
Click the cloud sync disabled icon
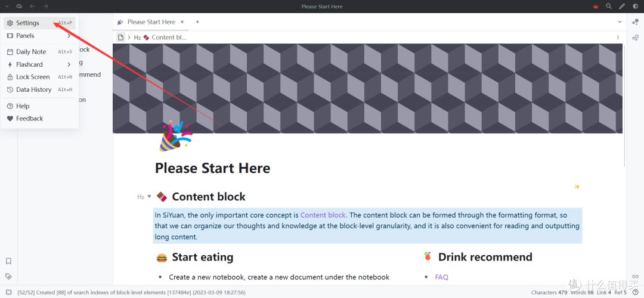tap(19, 6)
